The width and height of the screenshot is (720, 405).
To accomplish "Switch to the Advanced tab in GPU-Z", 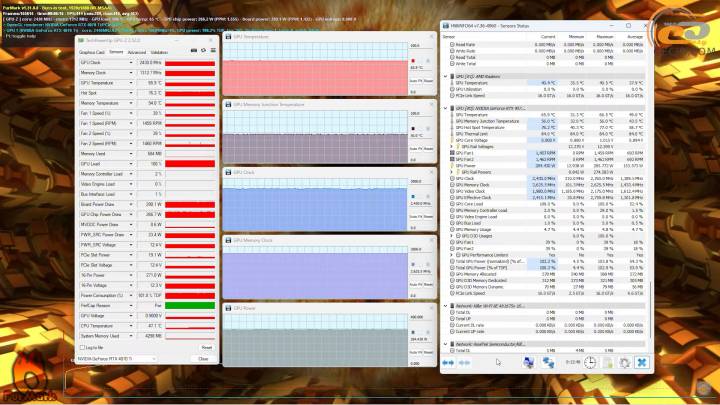I will click(x=137, y=52).
